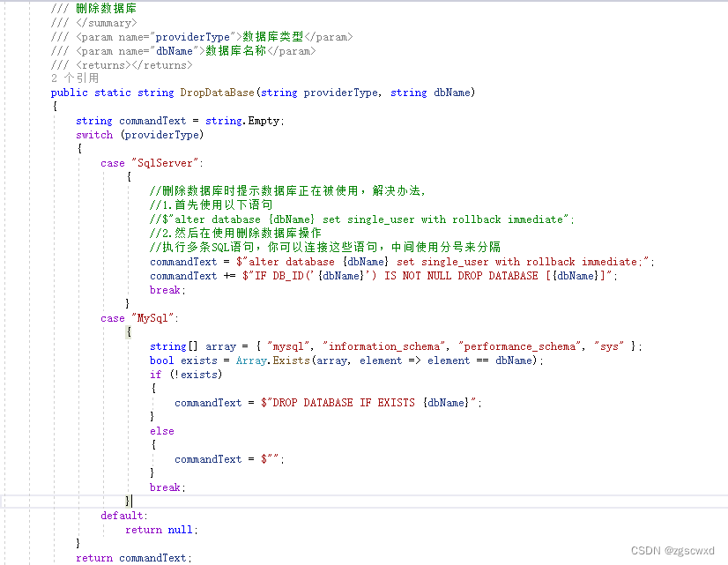Click the '//删除数据库时提示数据库正在被使用' comment
The image size is (728, 565).
[287, 190]
